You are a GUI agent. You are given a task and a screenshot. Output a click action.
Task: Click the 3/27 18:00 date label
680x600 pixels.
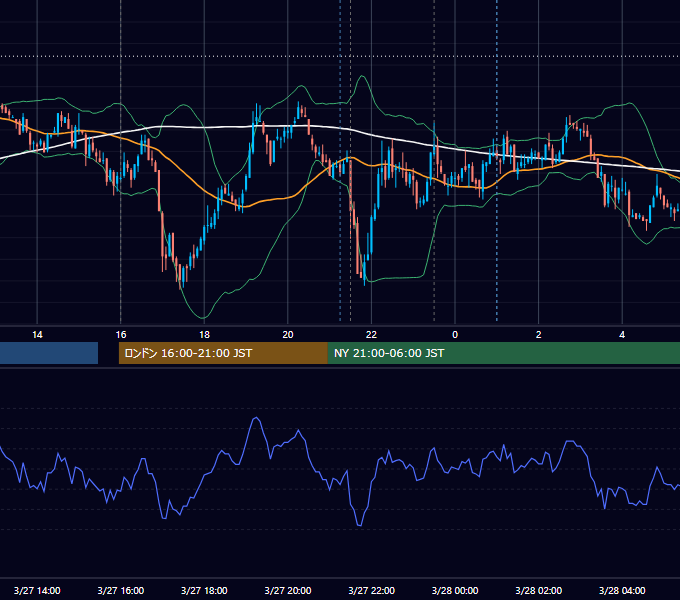point(204,590)
